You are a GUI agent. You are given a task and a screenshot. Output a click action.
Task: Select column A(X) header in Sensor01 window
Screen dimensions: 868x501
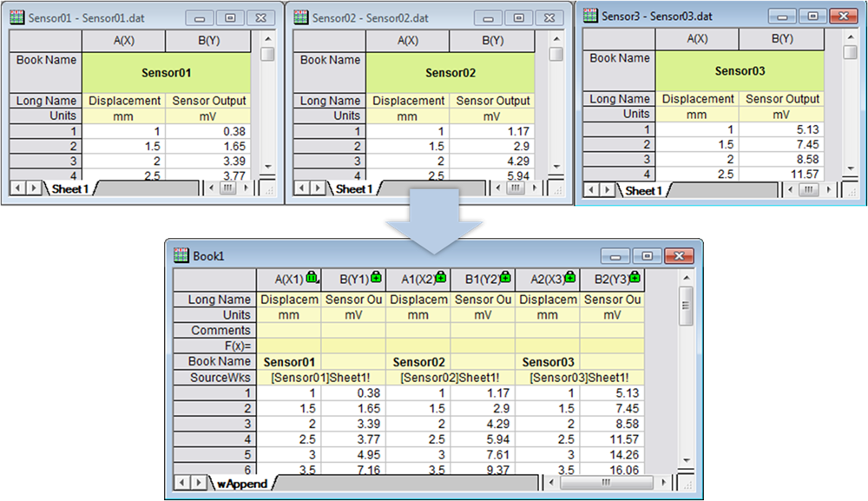pyautogui.click(x=124, y=41)
